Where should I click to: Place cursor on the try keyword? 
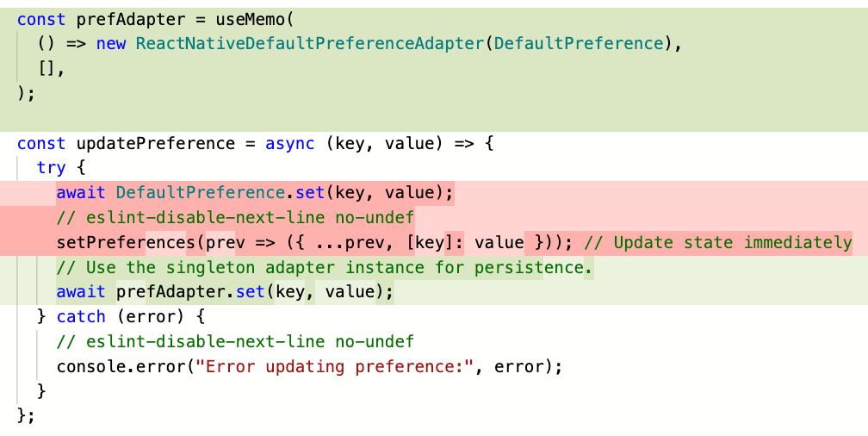51,167
